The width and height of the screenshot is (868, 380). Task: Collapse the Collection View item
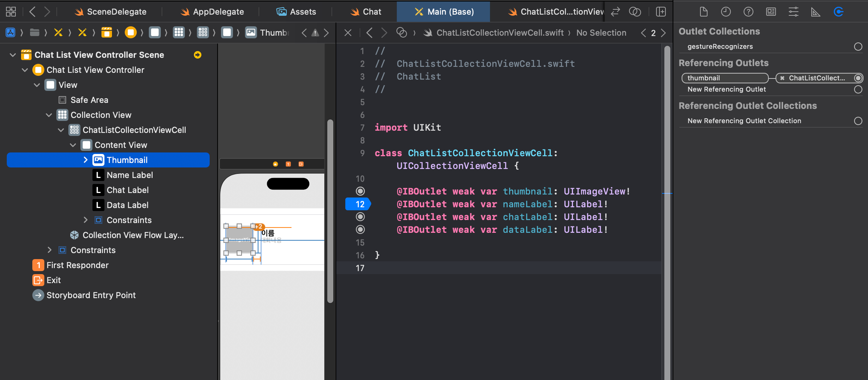pos(49,115)
